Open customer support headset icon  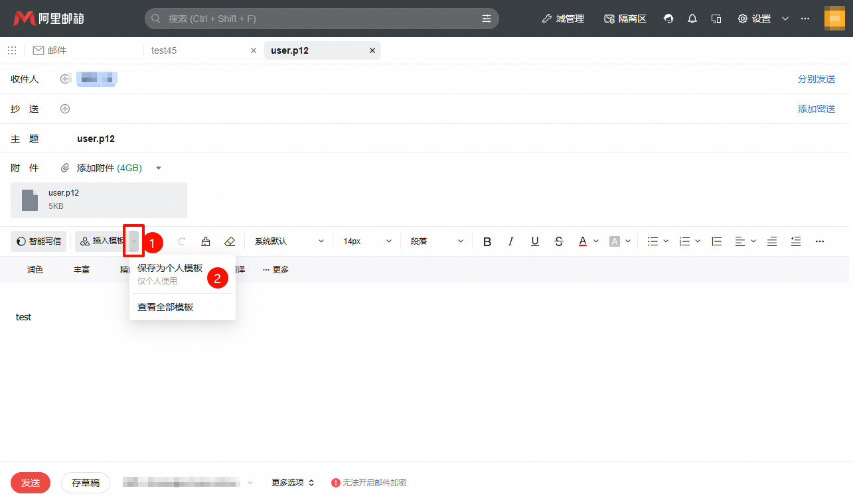[668, 19]
